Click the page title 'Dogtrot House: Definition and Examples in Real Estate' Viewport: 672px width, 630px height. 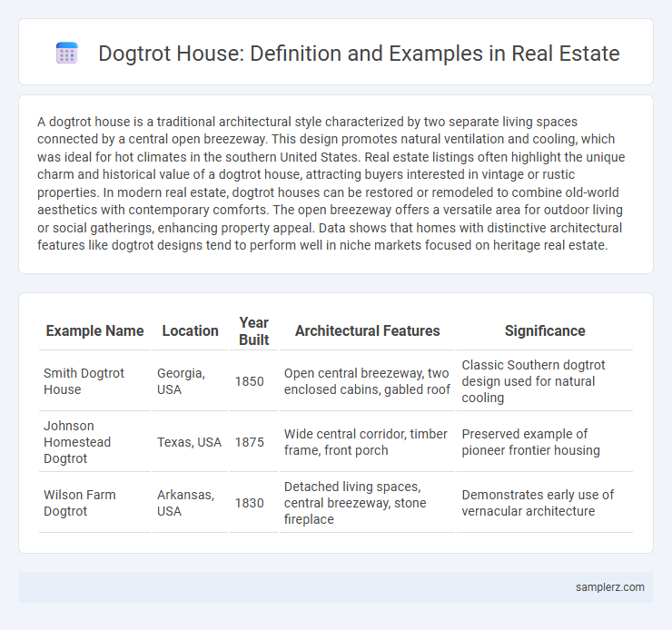point(359,54)
